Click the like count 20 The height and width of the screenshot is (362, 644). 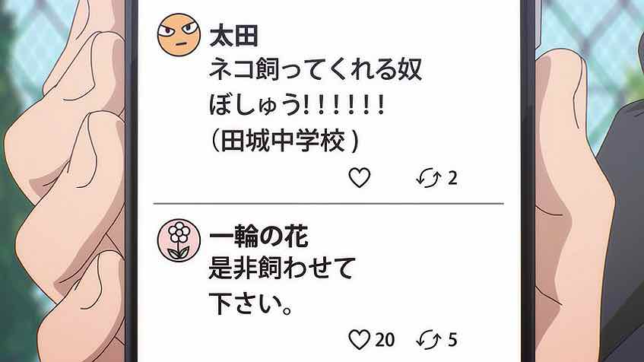385,340
